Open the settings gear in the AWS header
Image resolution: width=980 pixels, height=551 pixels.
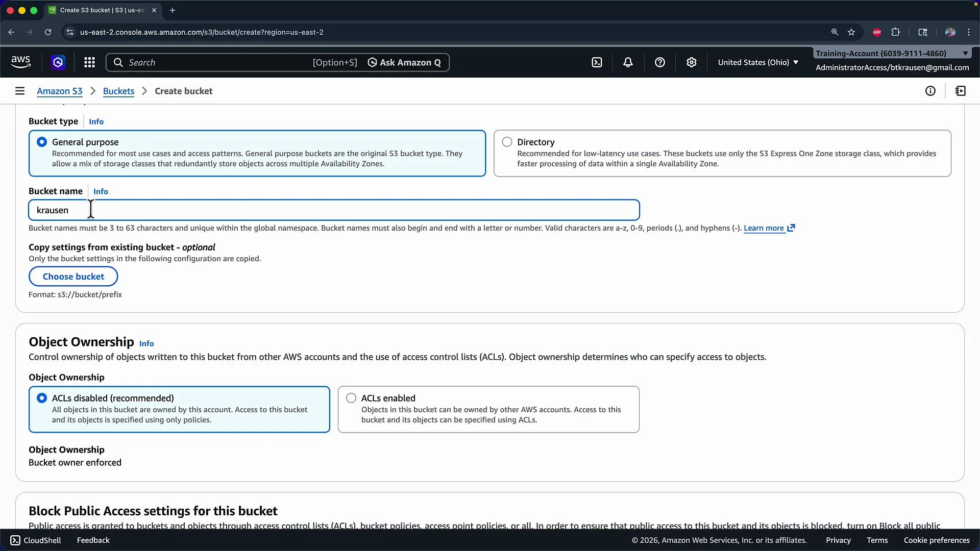point(691,62)
